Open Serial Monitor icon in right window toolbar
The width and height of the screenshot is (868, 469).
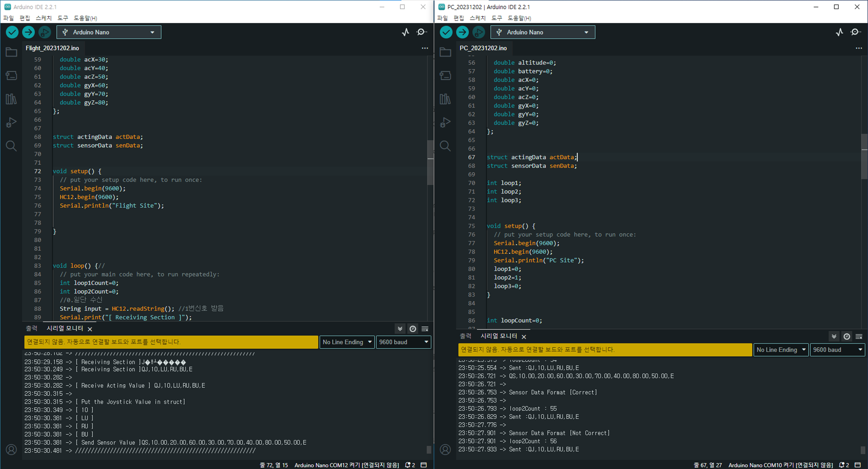point(855,32)
